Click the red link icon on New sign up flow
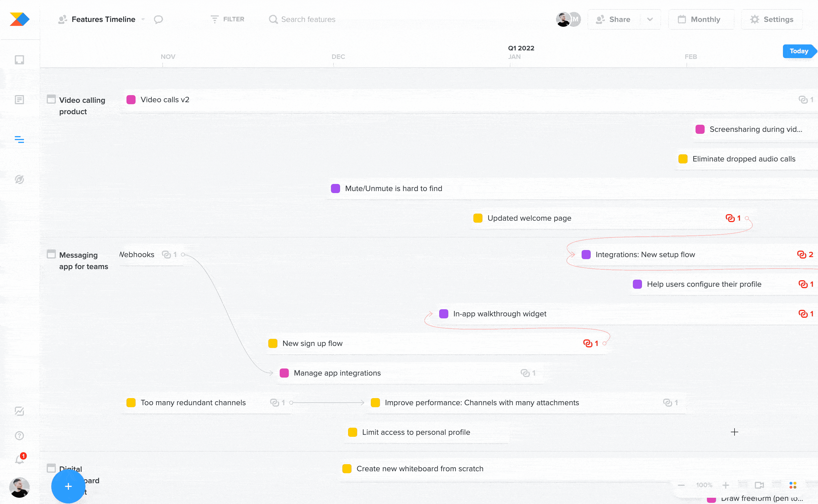 [588, 343]
